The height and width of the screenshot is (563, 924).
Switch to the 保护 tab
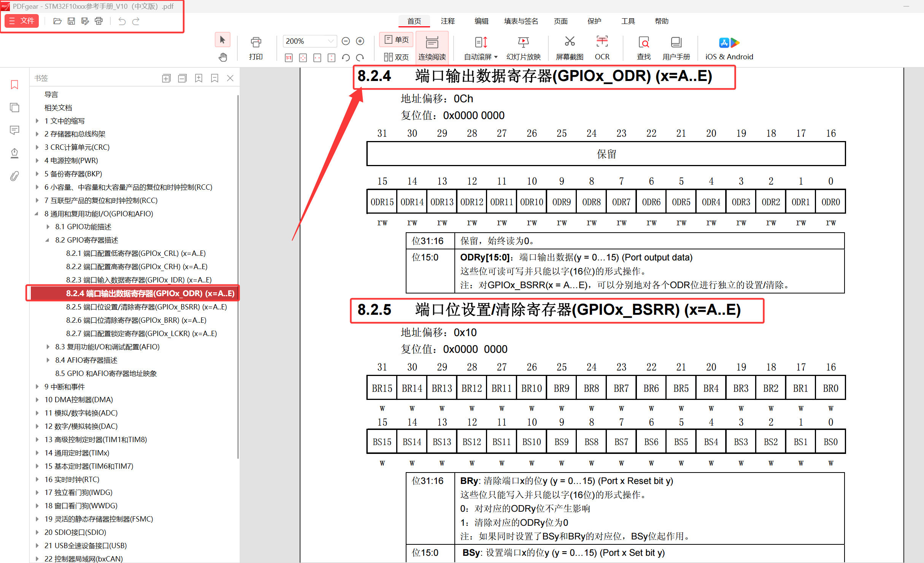(594, 21)
